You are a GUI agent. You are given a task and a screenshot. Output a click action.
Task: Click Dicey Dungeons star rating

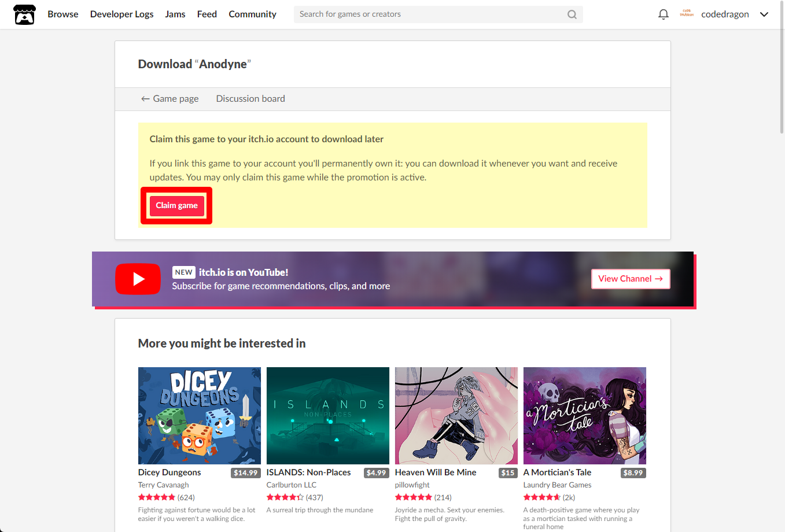157,497
